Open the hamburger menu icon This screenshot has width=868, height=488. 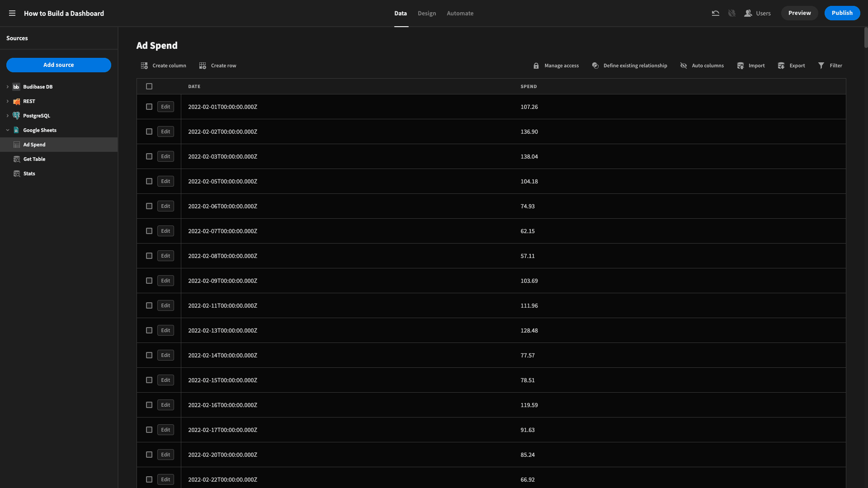(12, 13)
